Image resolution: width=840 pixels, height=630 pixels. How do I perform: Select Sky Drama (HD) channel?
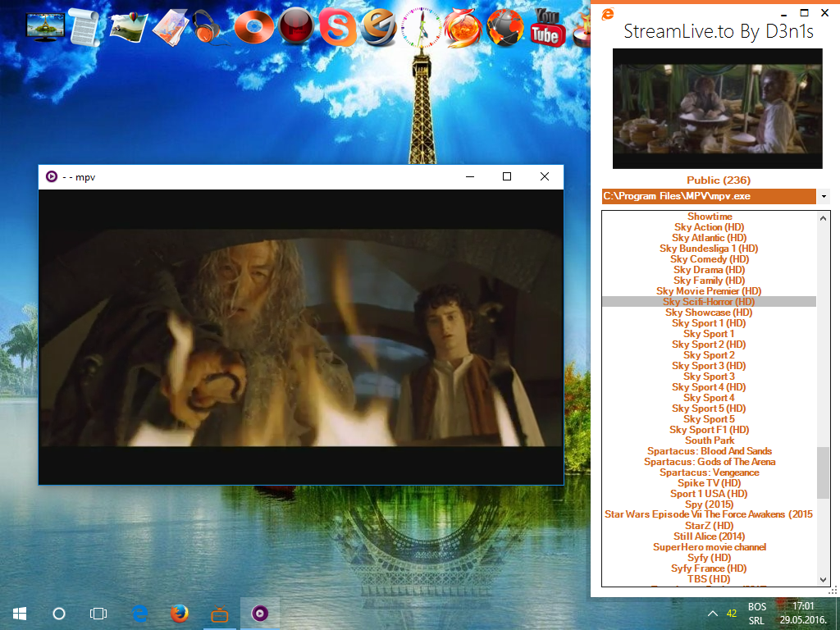point(710,270)
